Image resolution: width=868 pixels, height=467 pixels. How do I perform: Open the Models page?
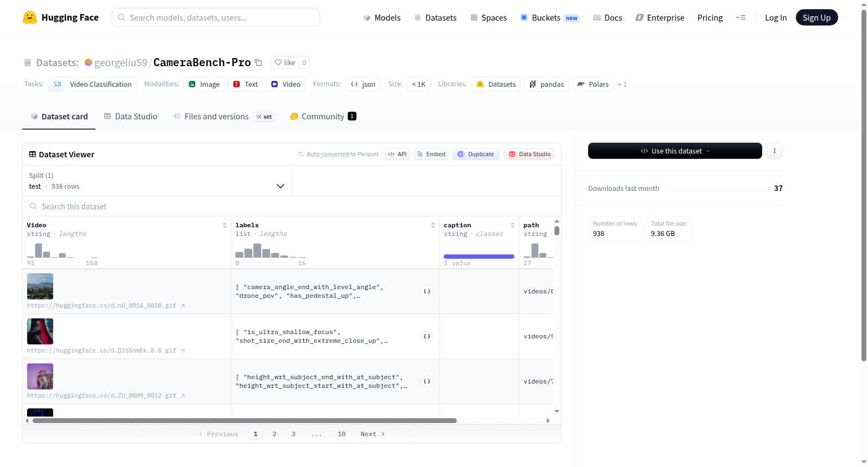[382, 17]
